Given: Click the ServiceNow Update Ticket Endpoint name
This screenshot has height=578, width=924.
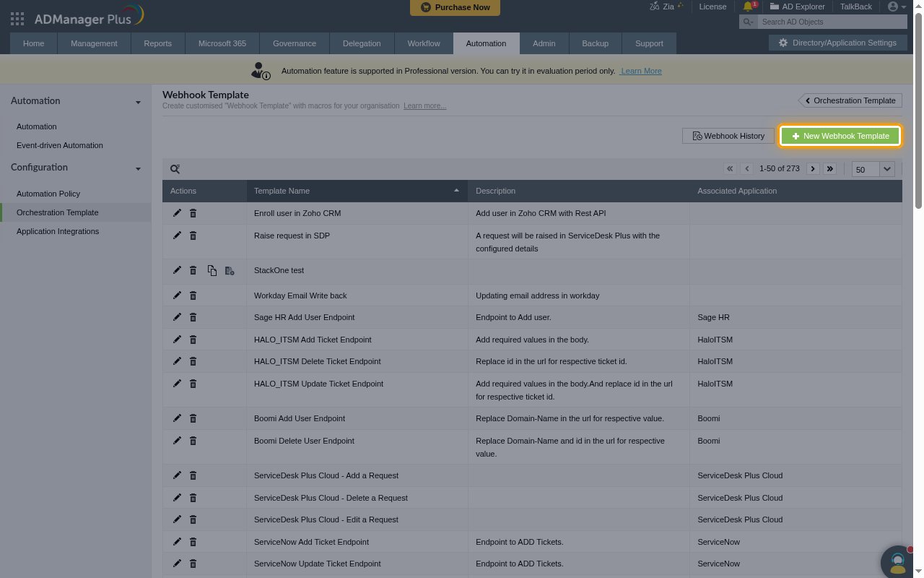Looking at the screenshot, I should coord(317,564).
